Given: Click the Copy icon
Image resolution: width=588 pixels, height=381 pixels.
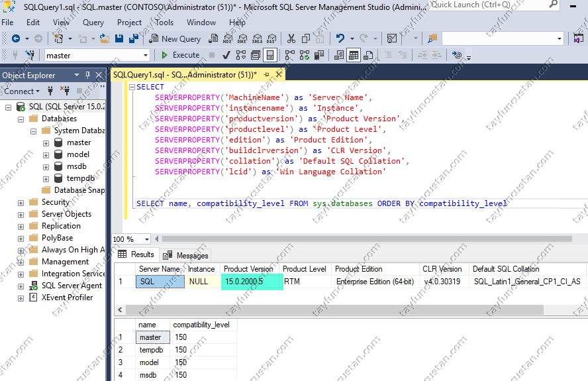Looking at the screenshot, I should point(306,38).
